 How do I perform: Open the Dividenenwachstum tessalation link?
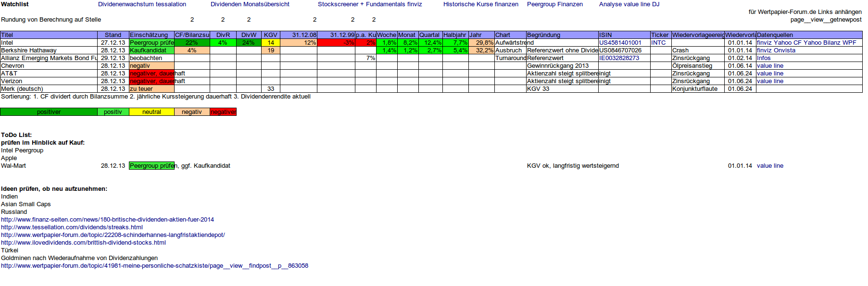[142, 4]
